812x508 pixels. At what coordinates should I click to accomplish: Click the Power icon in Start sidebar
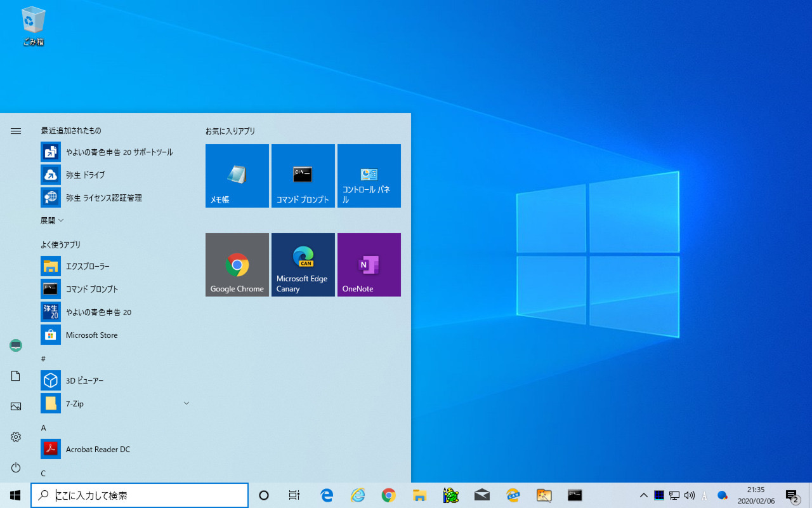[16, 467]
